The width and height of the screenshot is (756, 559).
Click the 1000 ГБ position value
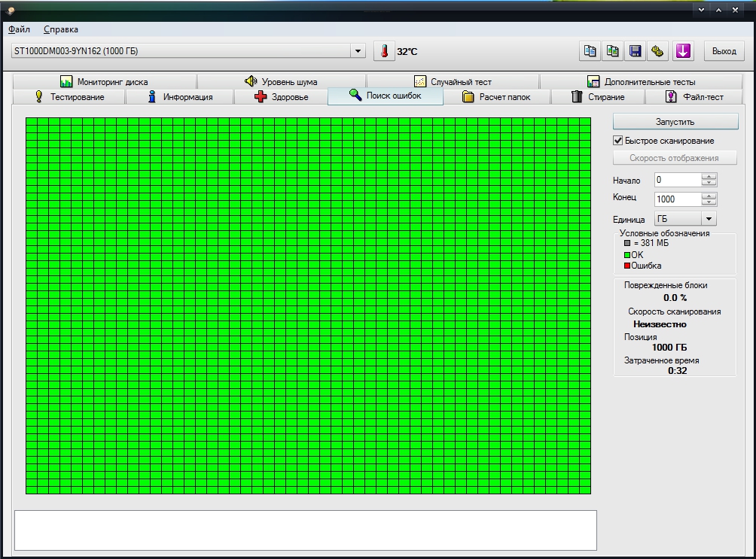tap(669, 348)
